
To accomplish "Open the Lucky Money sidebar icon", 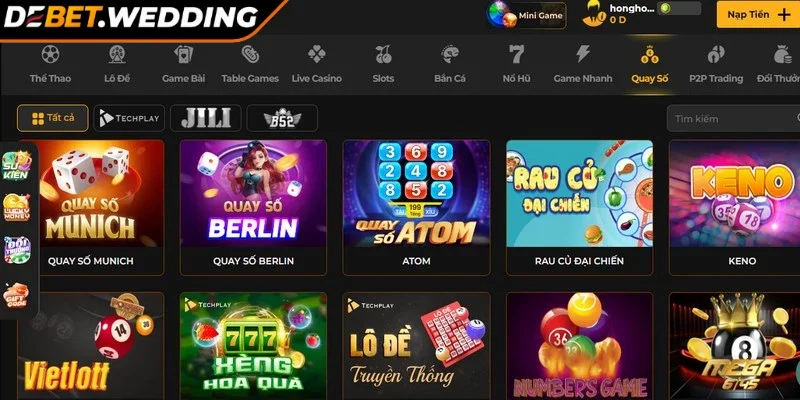I will tap(17, 207).
